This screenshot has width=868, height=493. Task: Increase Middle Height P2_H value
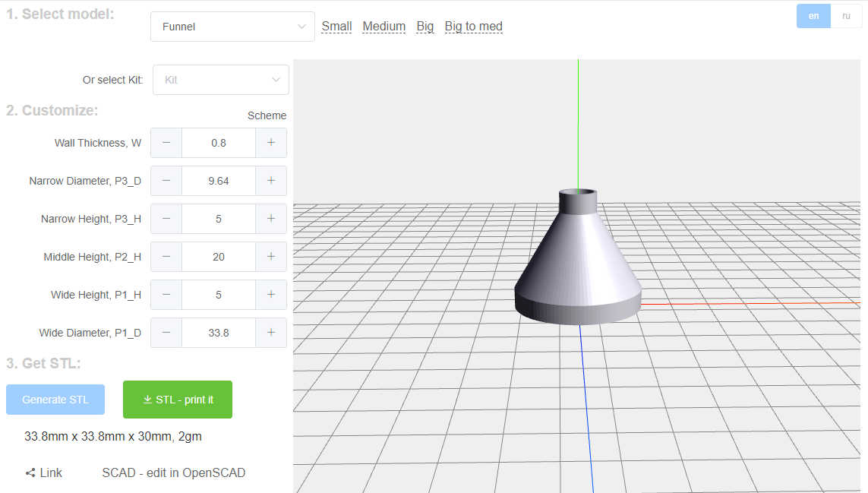tap(271, 257)
